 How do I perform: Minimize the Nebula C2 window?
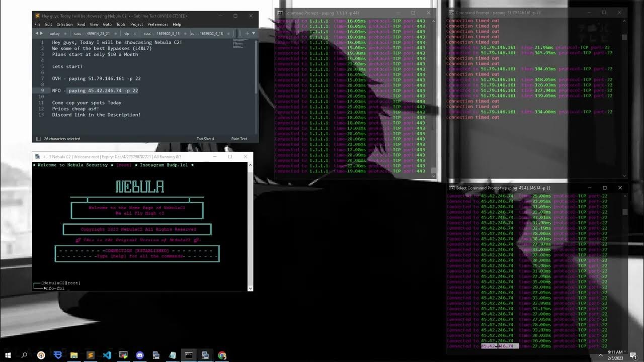215,157
